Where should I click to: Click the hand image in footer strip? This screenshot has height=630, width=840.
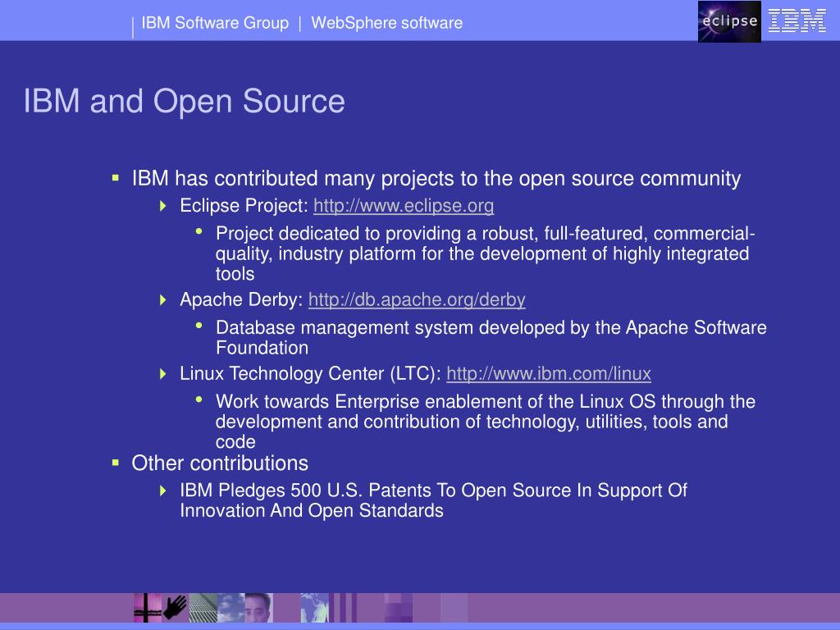[175, 608]
